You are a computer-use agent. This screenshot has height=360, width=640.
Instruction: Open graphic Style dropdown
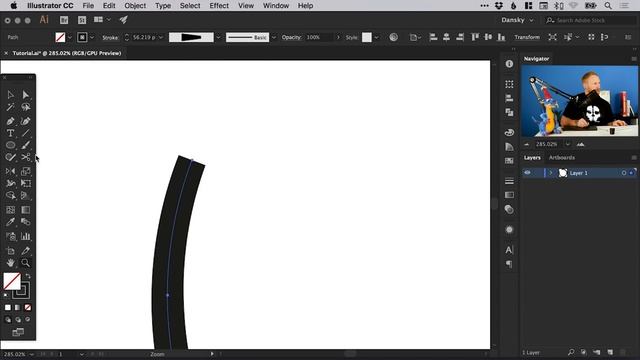point(376,37)
